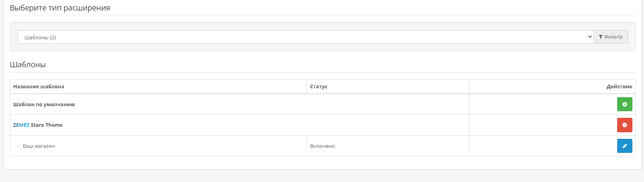Click the Включено status text
This screenshot has width=644, height=182.
click(323, 146)
